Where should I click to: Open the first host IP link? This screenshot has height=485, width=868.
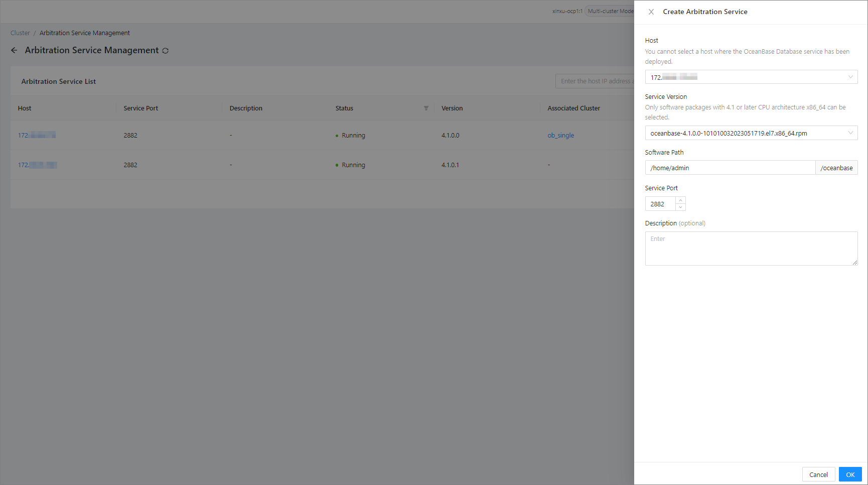pos(37,136)
